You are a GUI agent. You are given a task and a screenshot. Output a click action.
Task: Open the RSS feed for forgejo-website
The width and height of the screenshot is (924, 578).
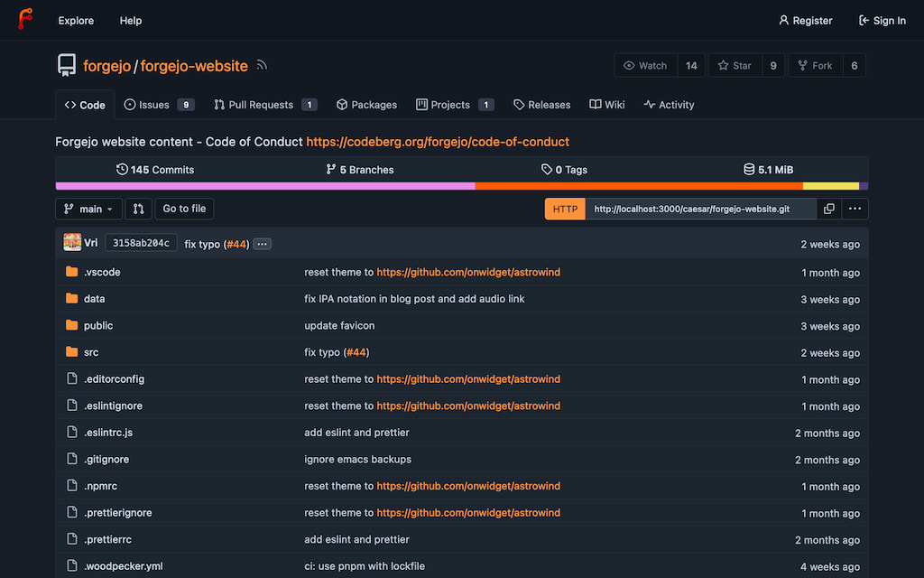(262, 65)
